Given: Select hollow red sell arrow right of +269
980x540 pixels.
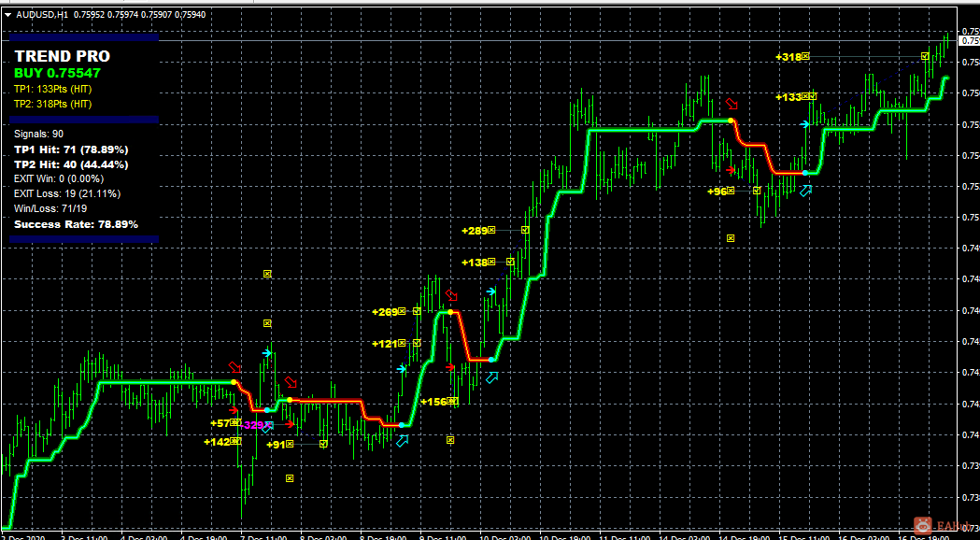Looking at the screenshot, I should pos(451,295).
